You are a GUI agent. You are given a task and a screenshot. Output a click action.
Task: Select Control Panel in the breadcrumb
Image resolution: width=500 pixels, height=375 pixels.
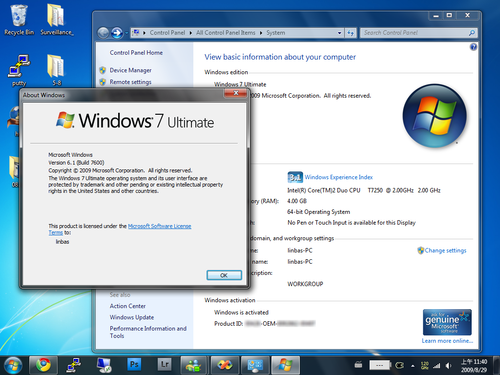pos(167,33)
